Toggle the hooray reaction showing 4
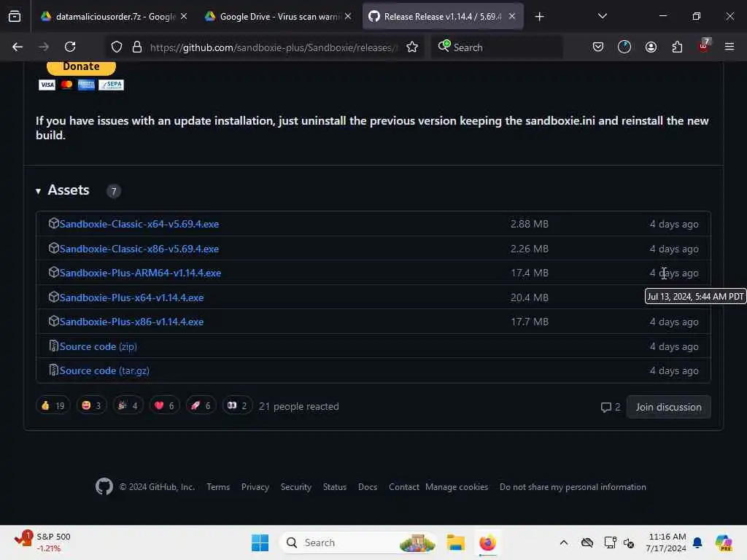Screen dimensions: 747x560 (128, 405)
